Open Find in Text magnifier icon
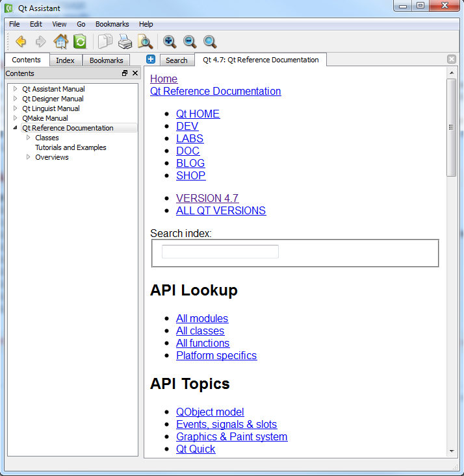Image resolution: width=464 pixels, height=476 pixels. (x=145, y=42)
